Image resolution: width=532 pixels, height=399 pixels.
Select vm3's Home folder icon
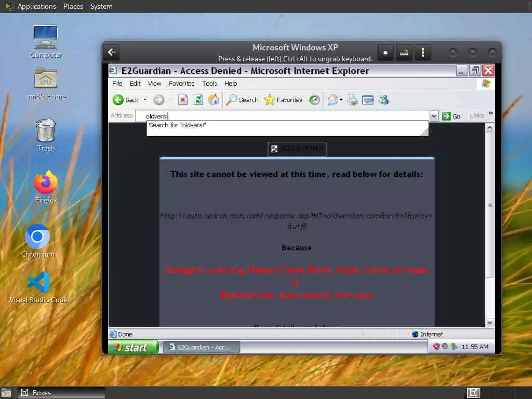[x=46, y=83]
